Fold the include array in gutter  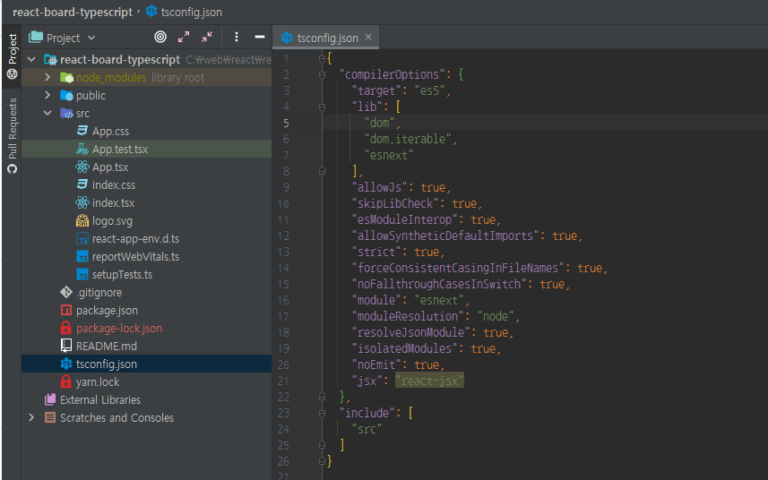(x=324, y=412)
